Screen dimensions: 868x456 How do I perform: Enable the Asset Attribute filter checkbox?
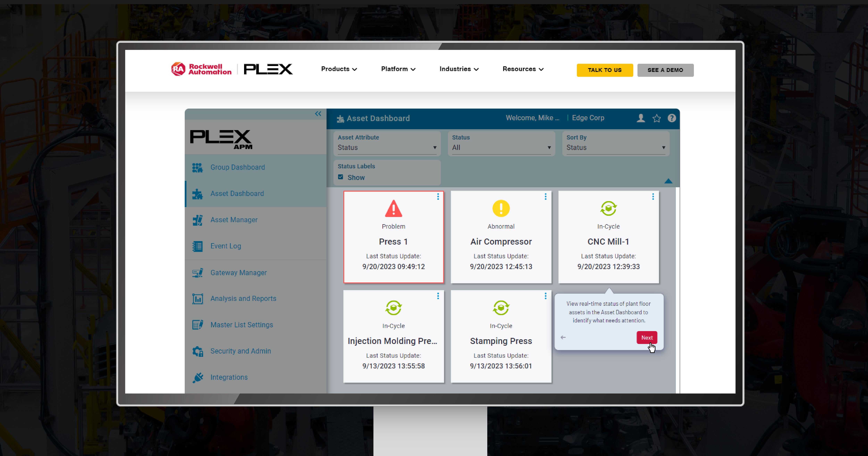point(341,177)
